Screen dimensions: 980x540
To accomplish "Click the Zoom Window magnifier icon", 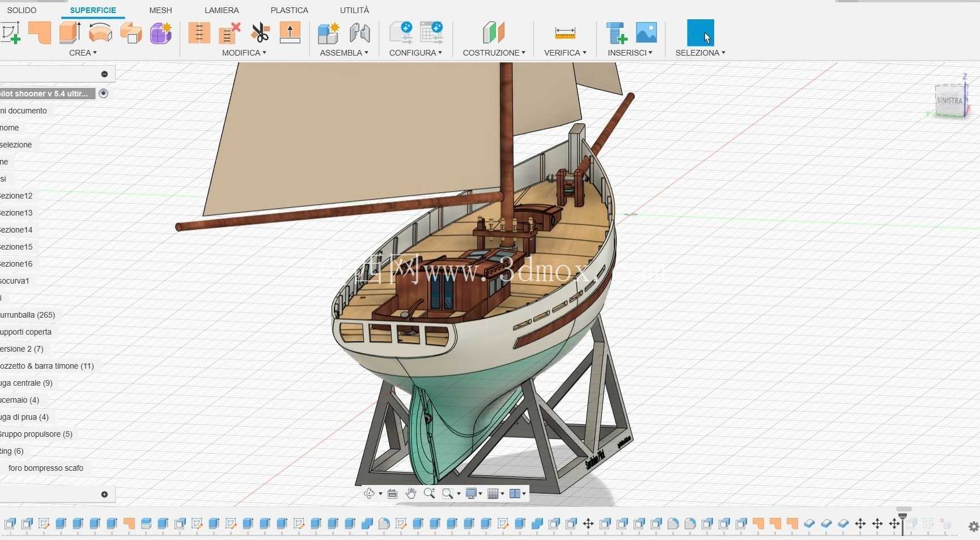I will (x=448, y=493).
